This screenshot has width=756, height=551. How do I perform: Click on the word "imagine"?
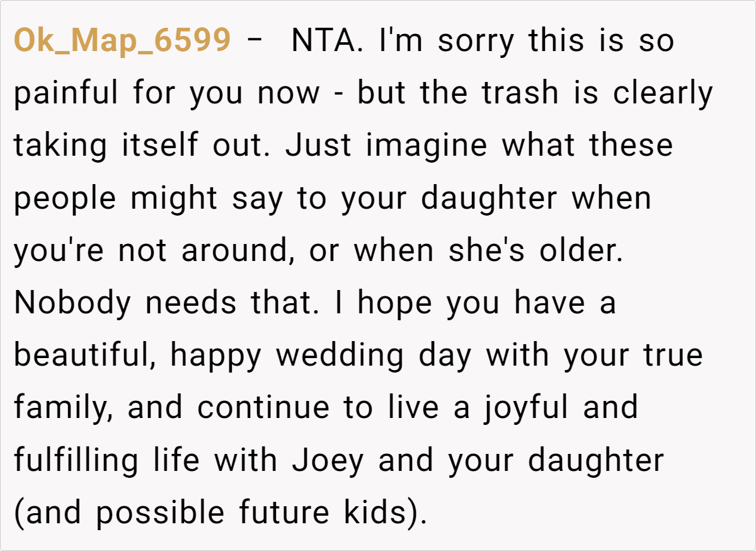tap(427, 146)
